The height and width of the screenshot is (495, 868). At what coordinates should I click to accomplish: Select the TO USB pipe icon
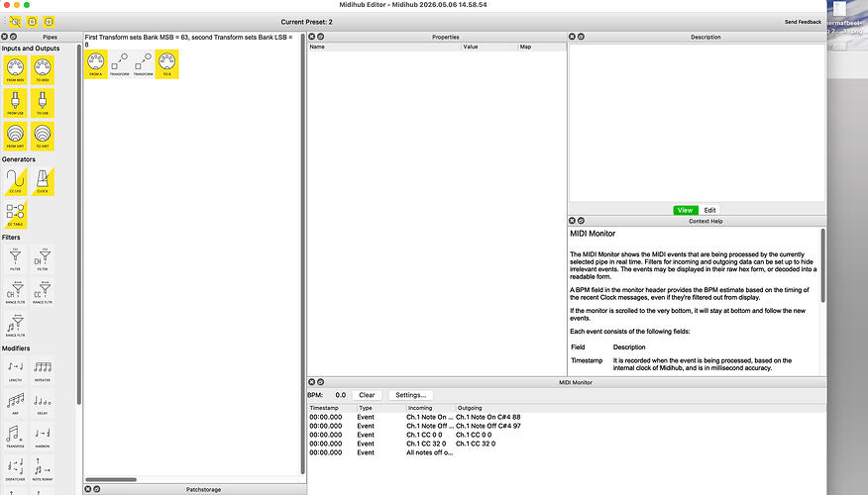click(43, 103)
